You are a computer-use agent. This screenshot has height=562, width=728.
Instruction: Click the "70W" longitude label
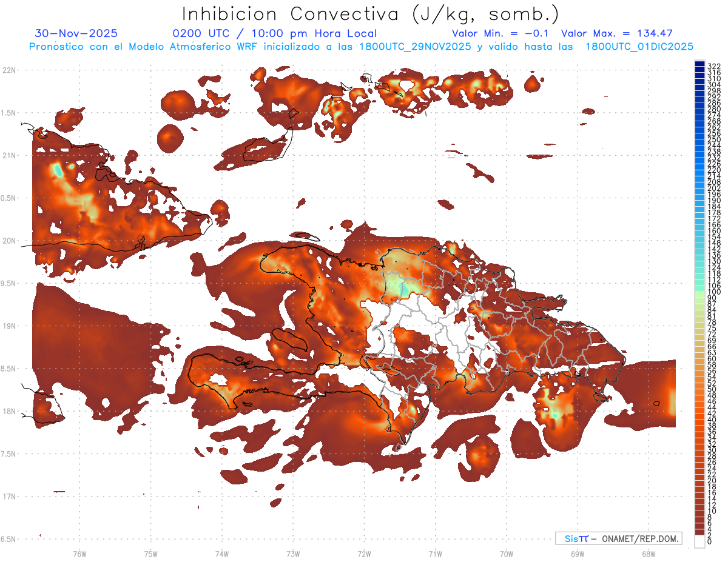(507, 554)
